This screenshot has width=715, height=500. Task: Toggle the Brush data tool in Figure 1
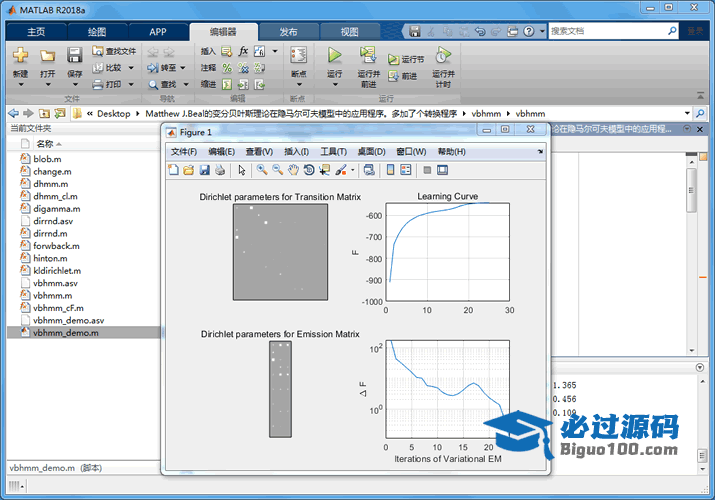pyautogui.click(x=341, y=170)
